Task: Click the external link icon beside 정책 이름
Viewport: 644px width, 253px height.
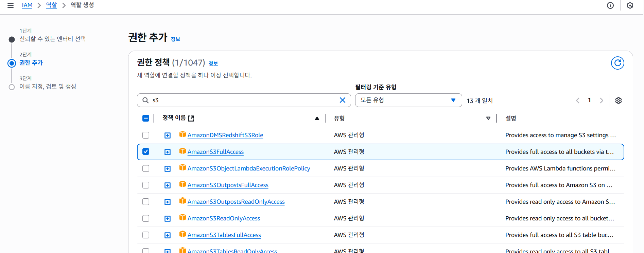Action: click(191, 118)
